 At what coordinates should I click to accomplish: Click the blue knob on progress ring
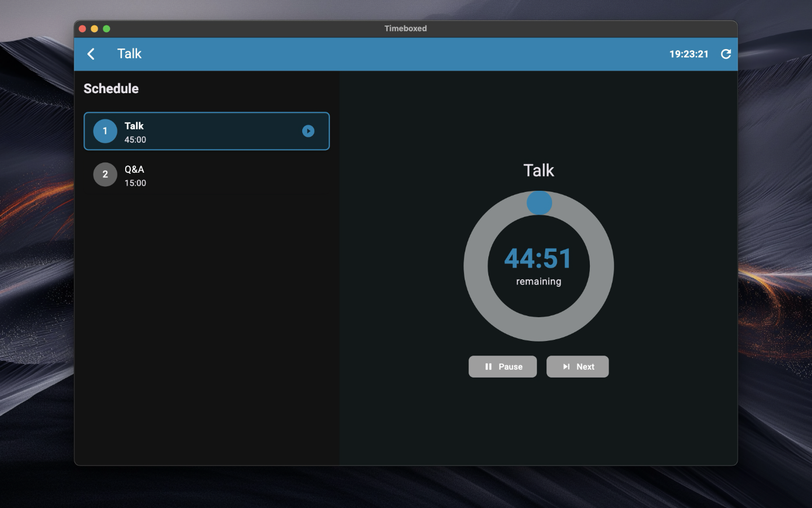(x=539, y=203)
